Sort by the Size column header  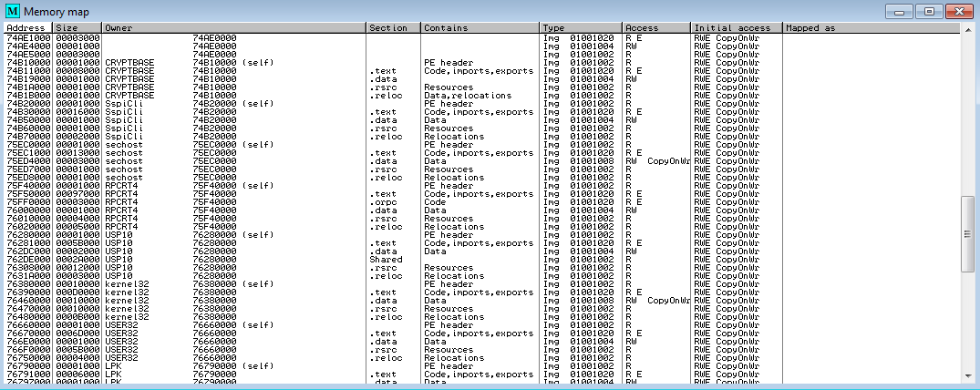(77, 28)
